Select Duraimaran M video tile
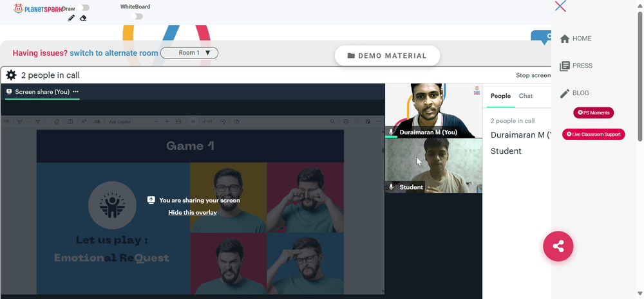The width and height of the screenshot is (644, 299). [x=433, y=111]
